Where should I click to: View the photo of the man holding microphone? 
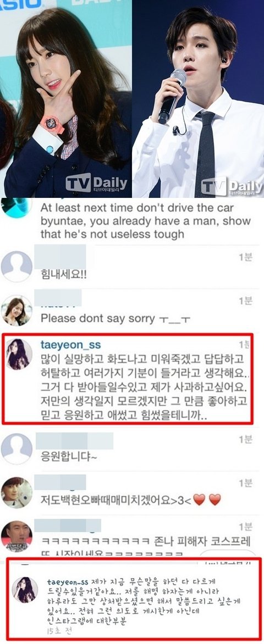[198, 98]
